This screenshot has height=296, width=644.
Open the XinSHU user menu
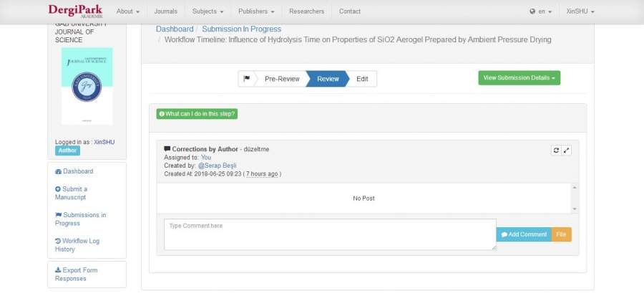[580, 11]
